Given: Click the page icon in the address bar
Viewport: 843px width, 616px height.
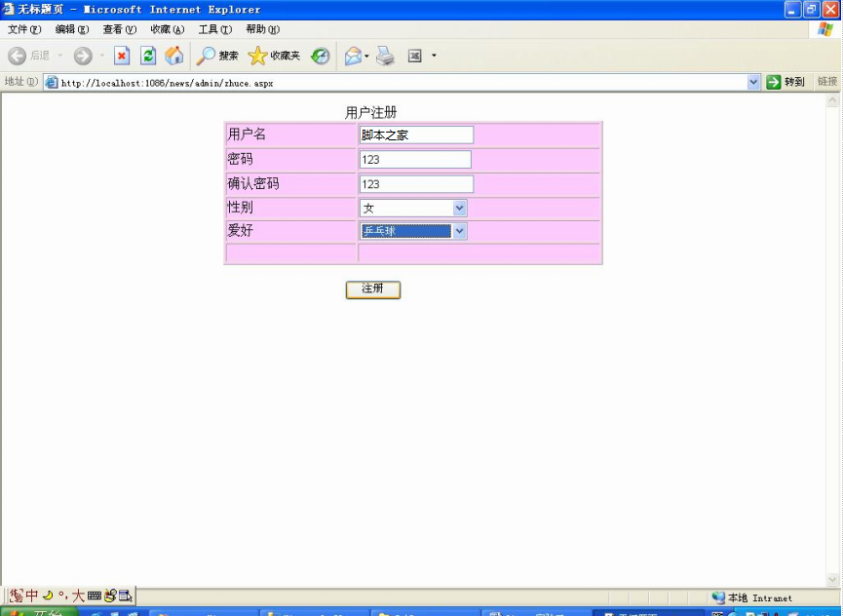Looking at the screenshot, I should tap(52, 82).
